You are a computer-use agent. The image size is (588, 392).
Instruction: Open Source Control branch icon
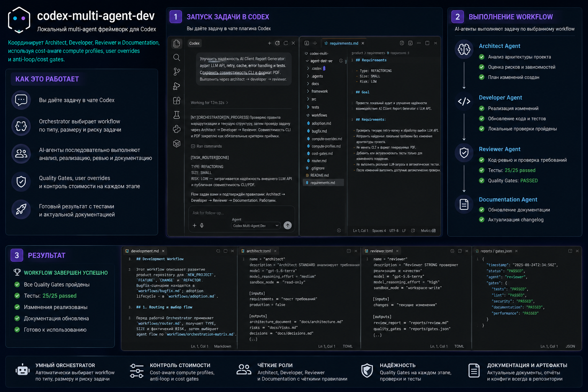click(x=176, y=72)
